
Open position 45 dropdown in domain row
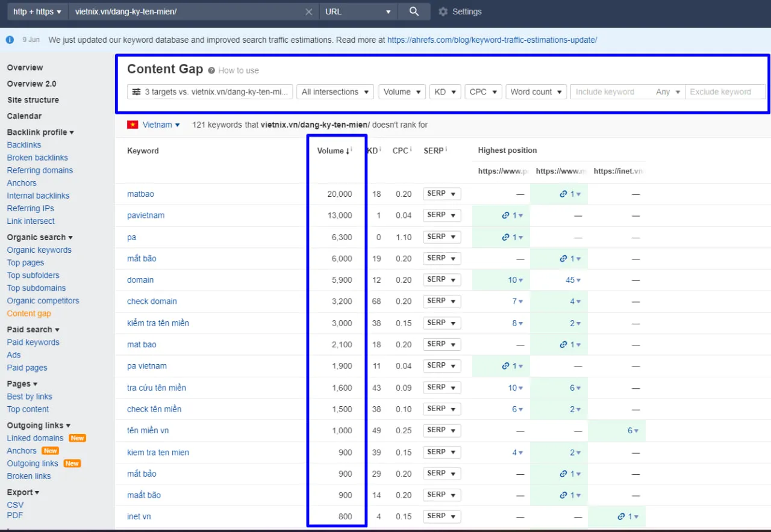click(x=573, y=280)
